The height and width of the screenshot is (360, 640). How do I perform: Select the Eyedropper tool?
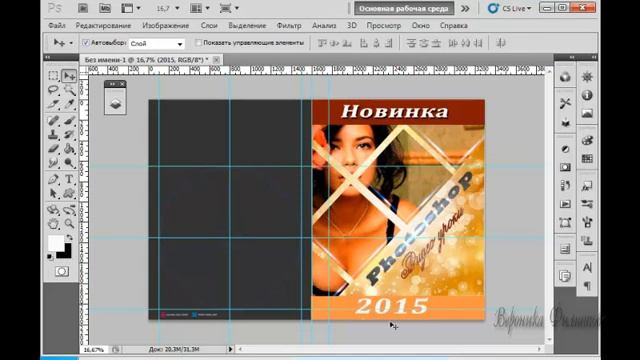coord(69,104)
